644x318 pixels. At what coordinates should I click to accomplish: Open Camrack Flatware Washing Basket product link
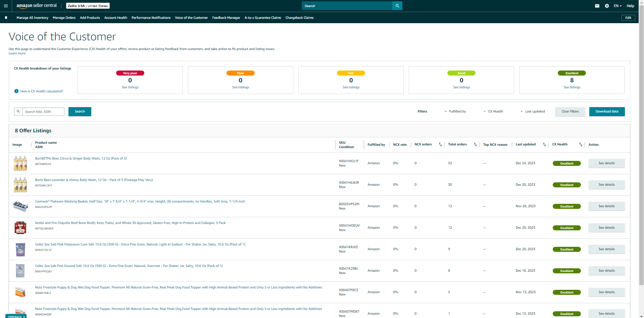click(x=140, y=201)
